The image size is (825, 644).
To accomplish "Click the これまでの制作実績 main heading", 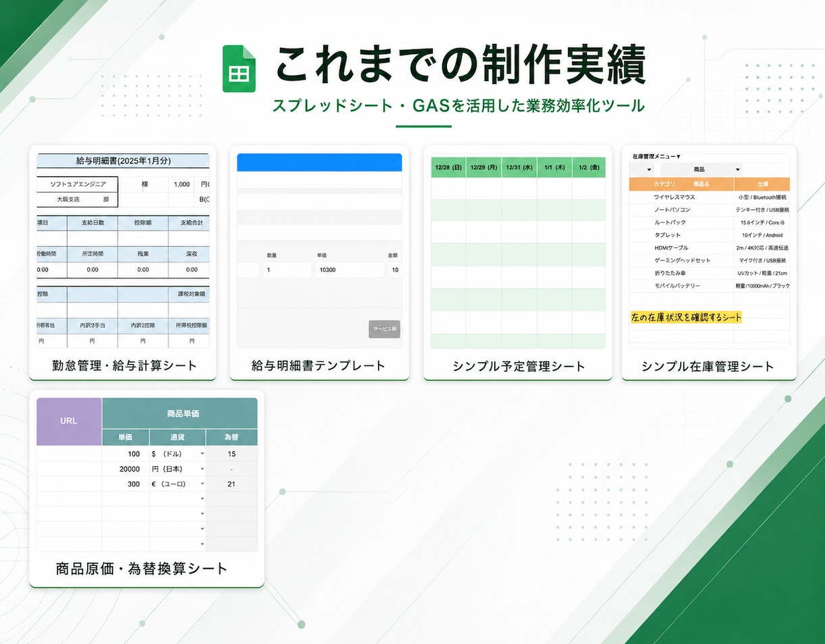I will [461, 66].
